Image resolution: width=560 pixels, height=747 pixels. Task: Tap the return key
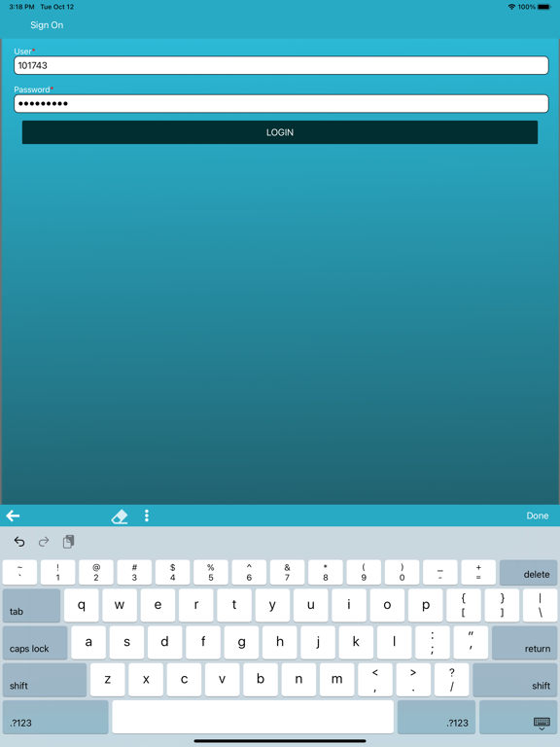524,643
